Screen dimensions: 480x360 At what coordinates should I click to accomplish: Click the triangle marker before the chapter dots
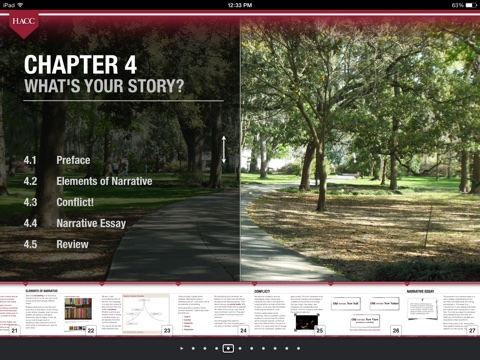(x=182, y=348)
